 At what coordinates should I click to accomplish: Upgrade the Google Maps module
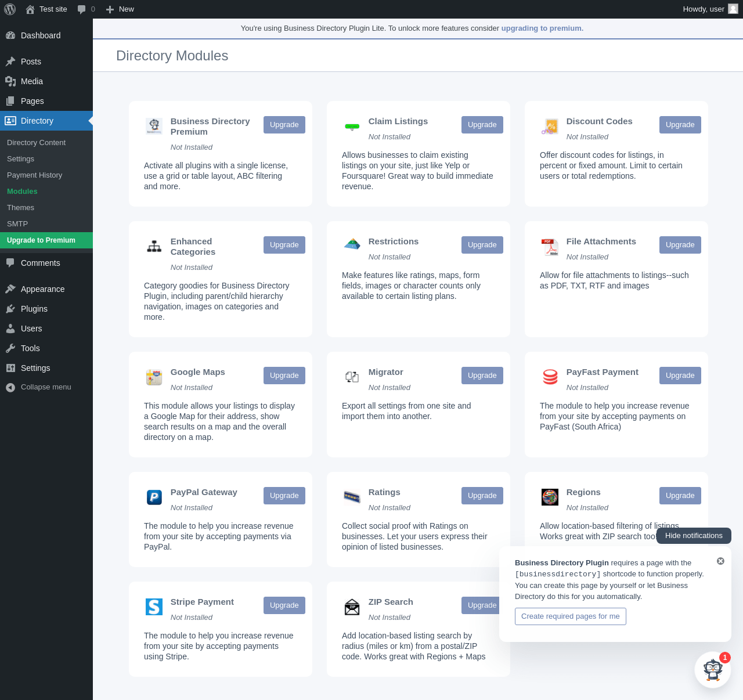[x=284, y=376]
